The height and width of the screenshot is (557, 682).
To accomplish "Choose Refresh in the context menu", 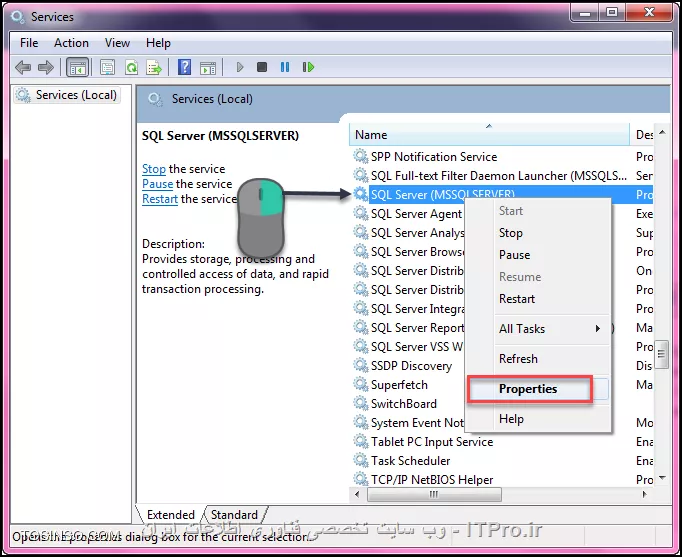I will (538, 359).
